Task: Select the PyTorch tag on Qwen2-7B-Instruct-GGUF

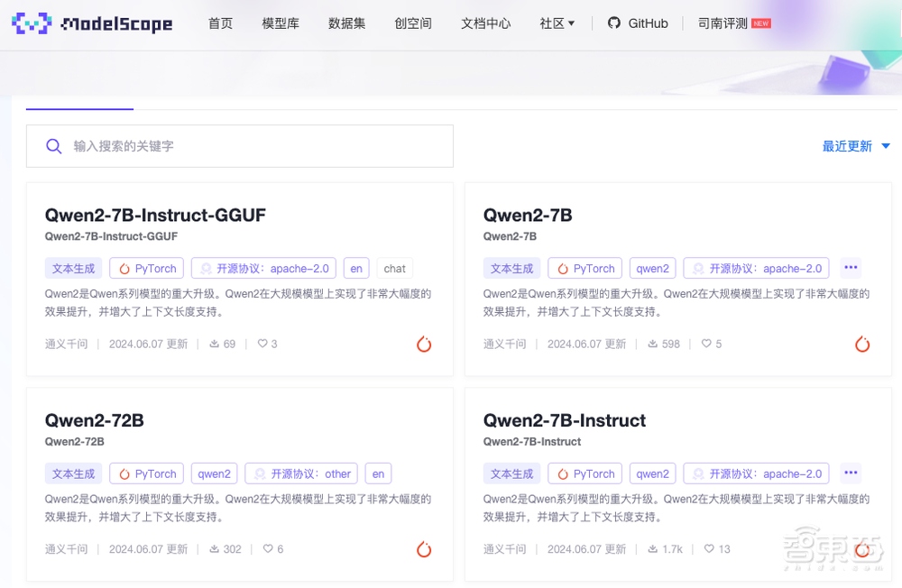Action: tap(146, 268)
